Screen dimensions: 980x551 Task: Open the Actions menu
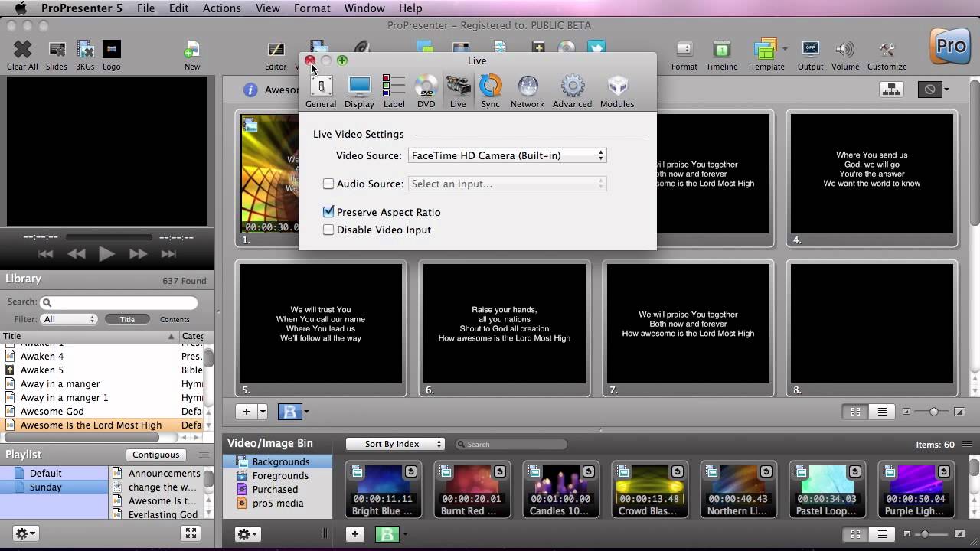[221, 8]
